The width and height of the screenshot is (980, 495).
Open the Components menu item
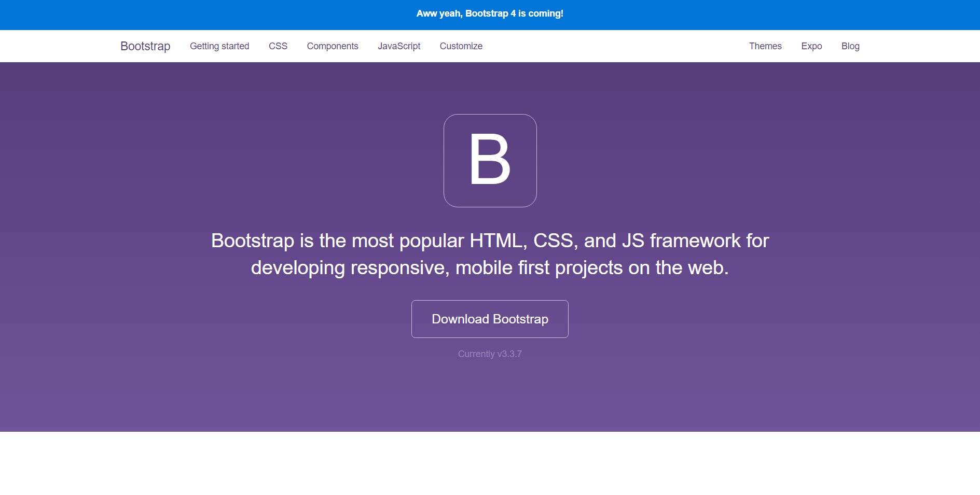coord(333,46)
